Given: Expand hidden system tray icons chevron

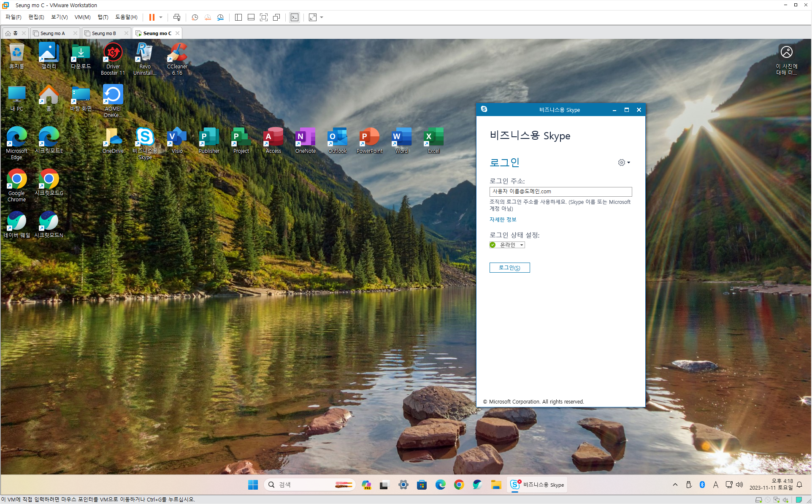Looking at the screenshot, I should (x=675, y=485).
